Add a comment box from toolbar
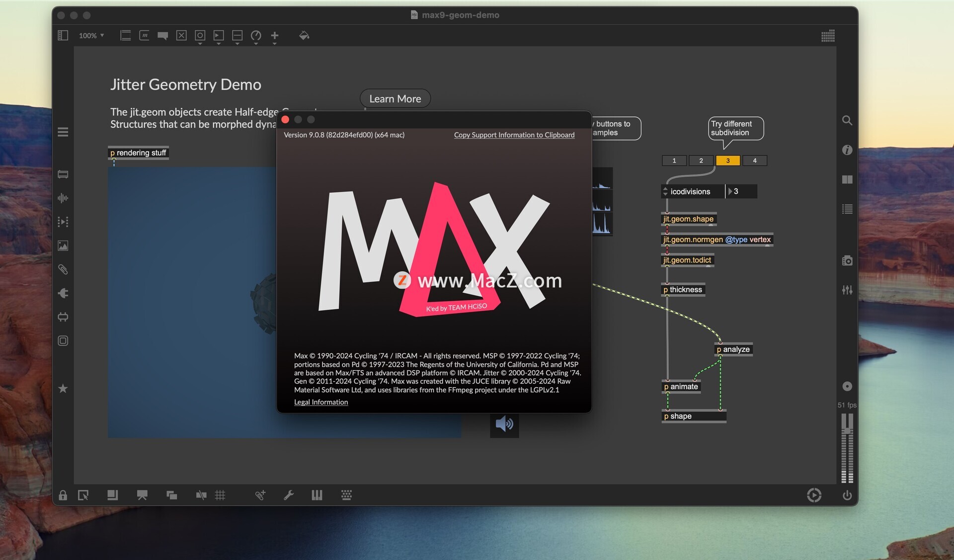 [162, 35]
